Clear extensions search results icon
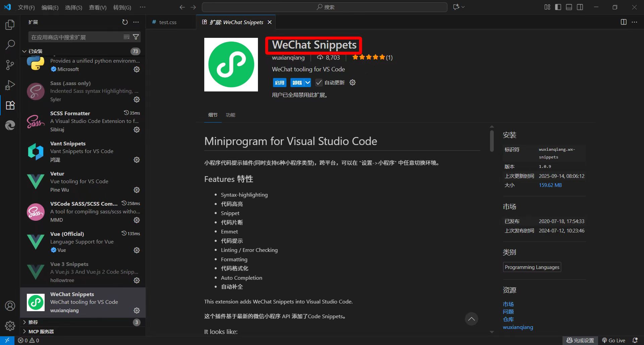Screen dimensions: 644x345 click(126, 37)
